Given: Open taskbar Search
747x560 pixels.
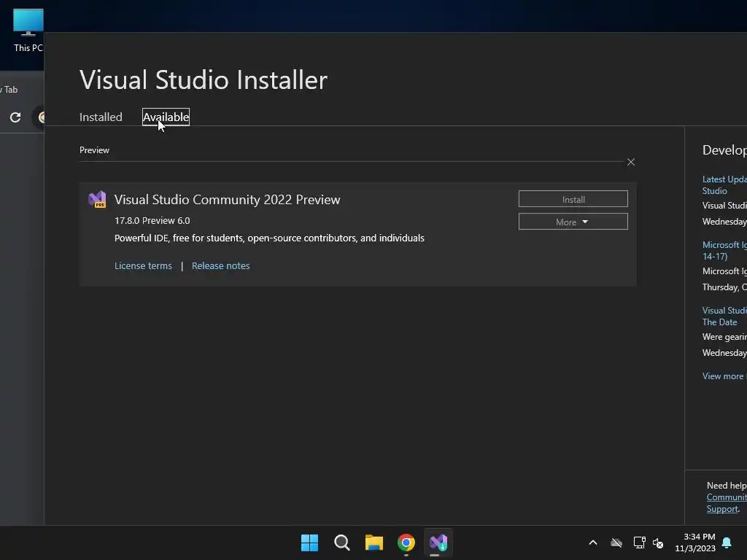Looking at the screenshot, I should [342, 542].
